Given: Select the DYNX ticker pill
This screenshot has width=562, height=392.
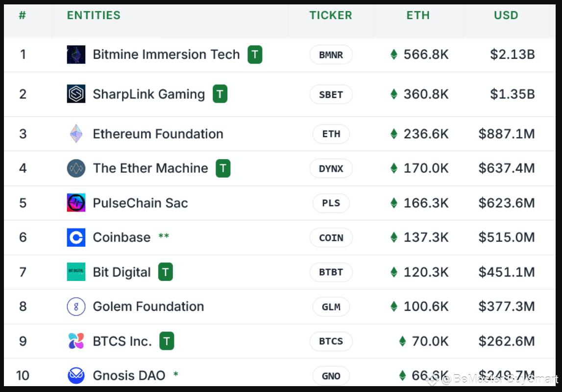Looking at the screenshot, I should [331, 169].
